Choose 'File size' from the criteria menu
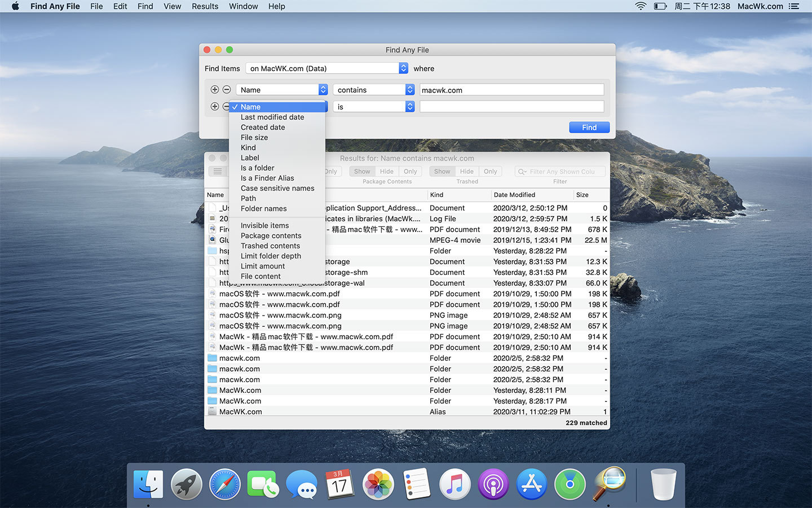812x508 pixels. coord(254,138)
